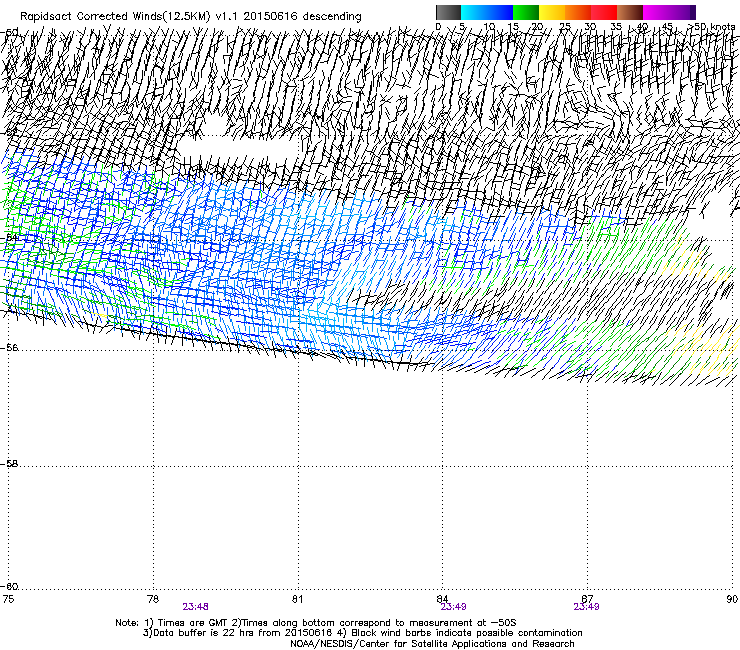Screen dimensions: 740x650
Task: Click the '>50 knots' legend label
Action: click(x=711, y=27)
